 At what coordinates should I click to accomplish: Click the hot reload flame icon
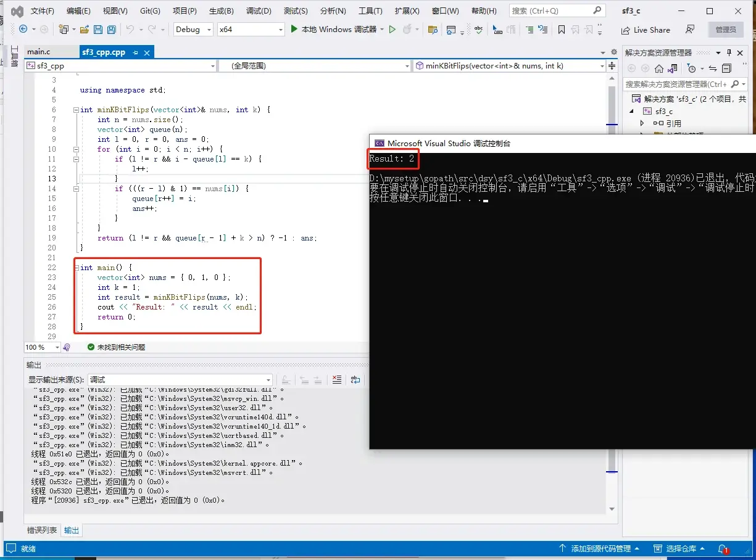pos(407,29)
